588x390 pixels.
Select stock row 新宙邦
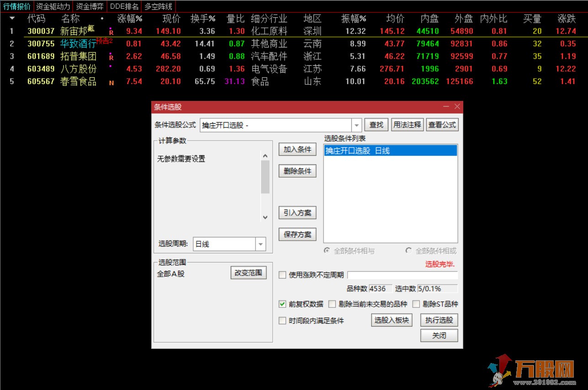(x=294, y=31)
